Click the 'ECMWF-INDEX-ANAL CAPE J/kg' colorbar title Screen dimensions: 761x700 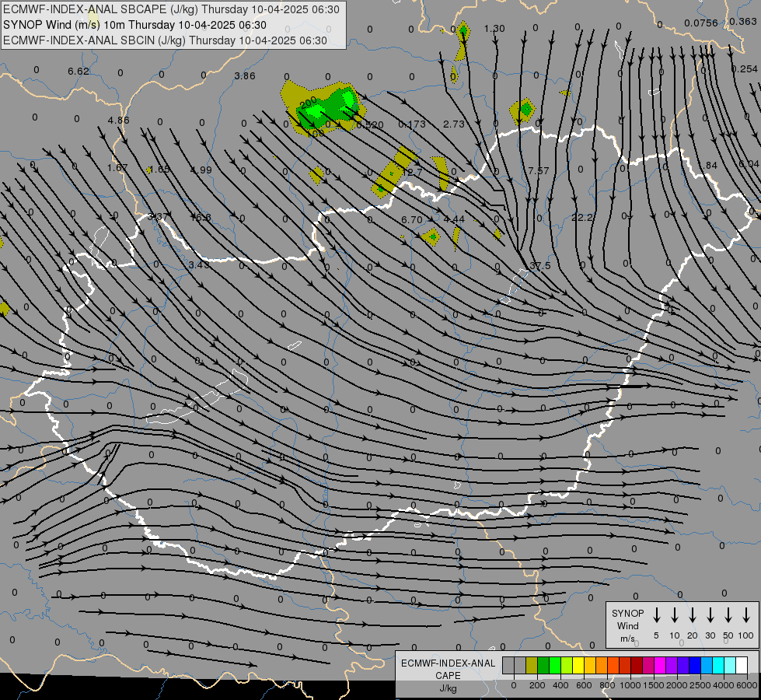(448, 675)
